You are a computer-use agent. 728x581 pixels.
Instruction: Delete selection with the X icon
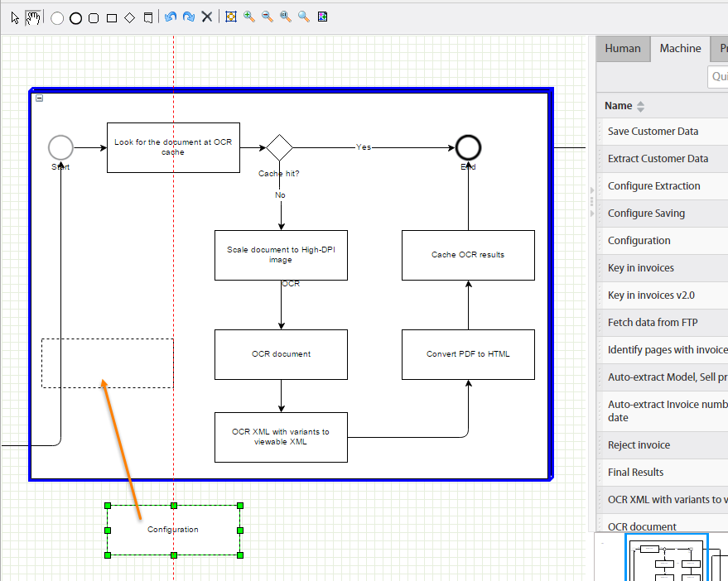point(207,17)
